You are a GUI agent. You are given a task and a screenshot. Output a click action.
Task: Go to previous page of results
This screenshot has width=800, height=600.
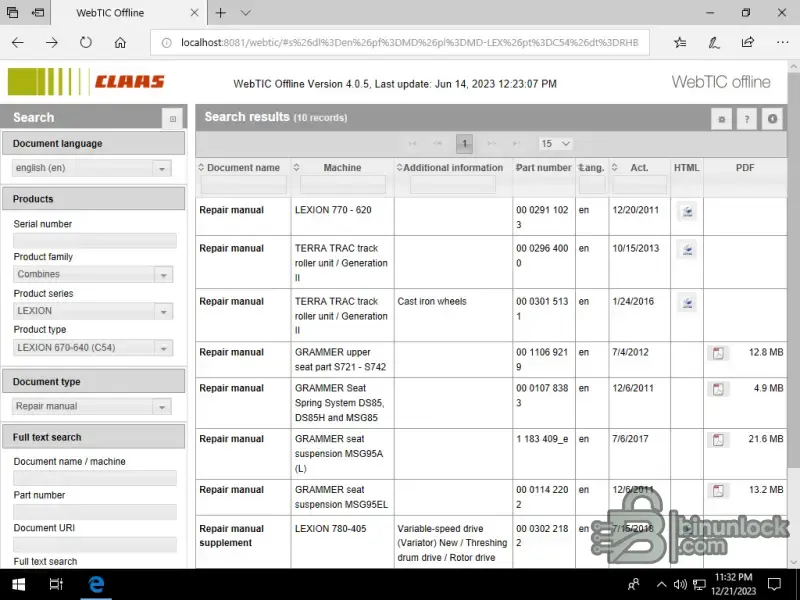[x=437, y=143]
